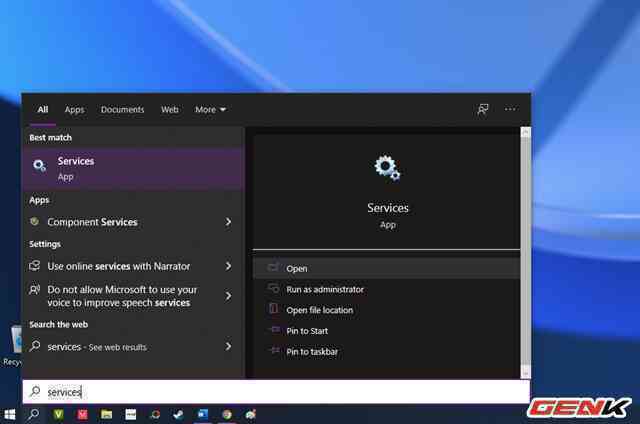Open the More filters dropdown

pyautogui.click(x=210, y=109)
